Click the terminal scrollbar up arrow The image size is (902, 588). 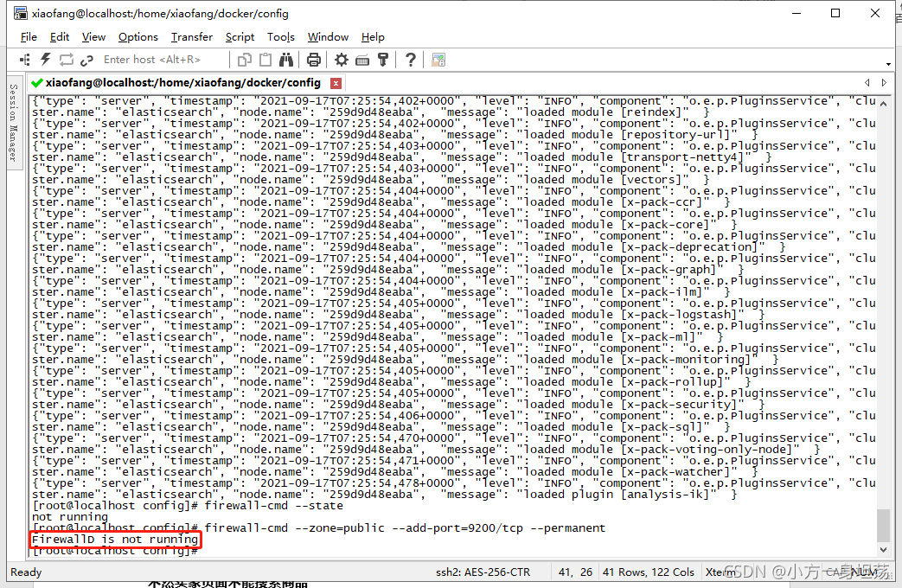(884, 104)
